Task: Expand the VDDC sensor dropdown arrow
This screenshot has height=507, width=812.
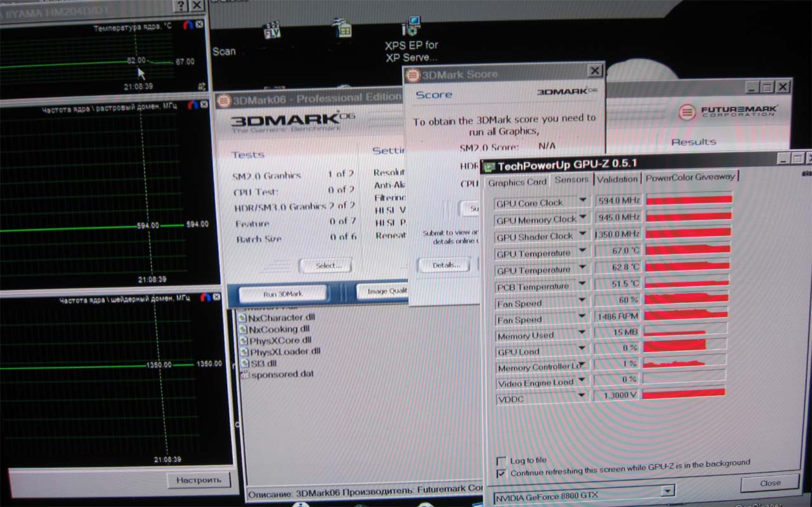Action: coord(582,396)
